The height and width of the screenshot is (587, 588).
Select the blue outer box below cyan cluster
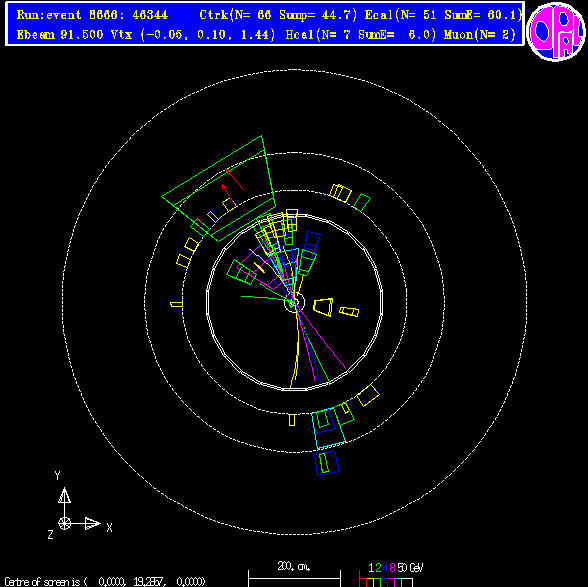tap(327, 463)
